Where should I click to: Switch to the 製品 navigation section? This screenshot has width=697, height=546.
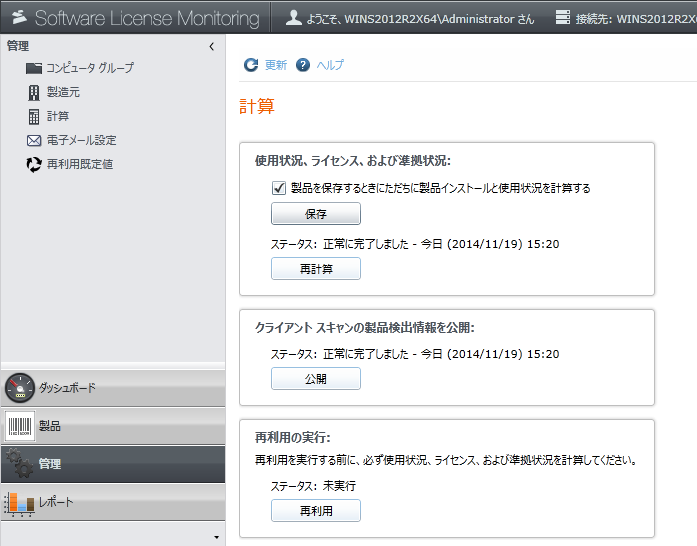coord(113,426)
